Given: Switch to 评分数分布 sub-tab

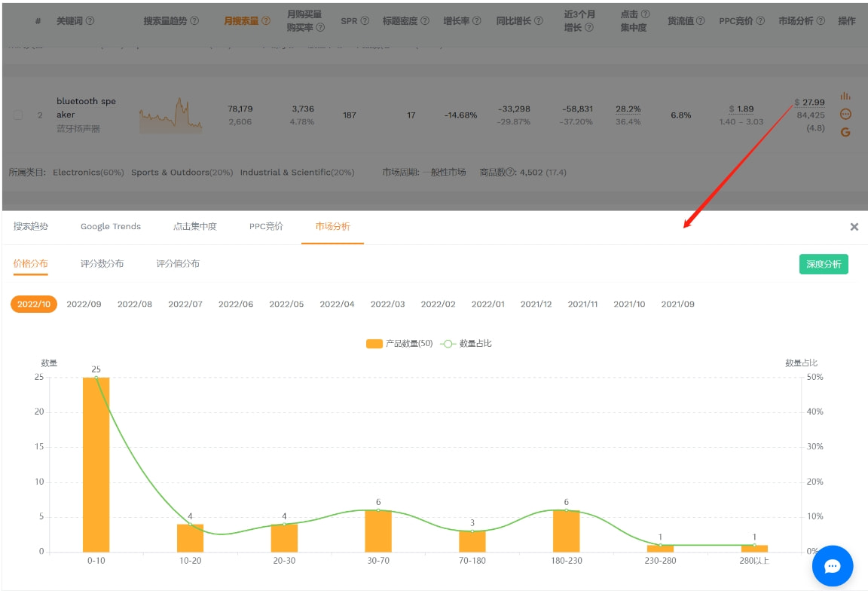Looking at the screenshot, I should 102,264.
